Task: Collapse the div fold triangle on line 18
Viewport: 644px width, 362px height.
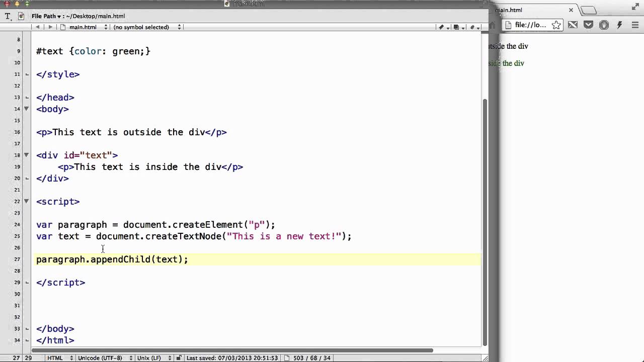Action: pyautogui.click(x=27, y=155)
